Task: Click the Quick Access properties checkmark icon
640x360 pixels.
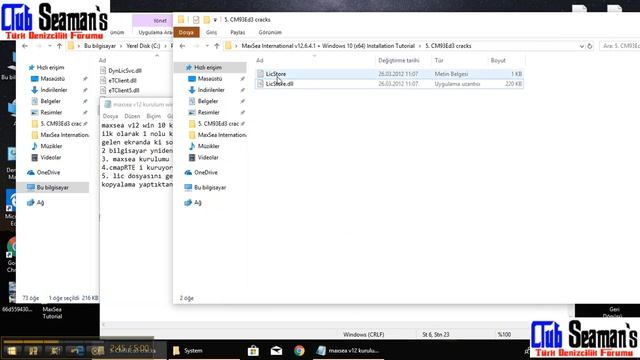Action: click(x=196, y=20)
